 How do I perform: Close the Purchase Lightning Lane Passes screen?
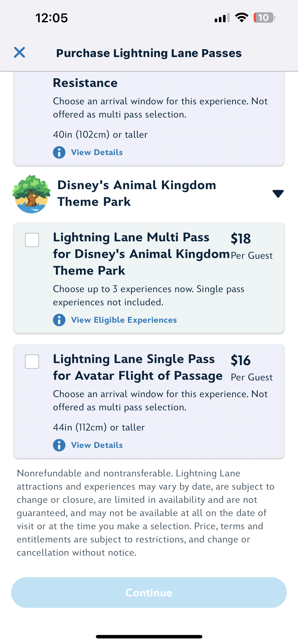click(x=19, y=52)
